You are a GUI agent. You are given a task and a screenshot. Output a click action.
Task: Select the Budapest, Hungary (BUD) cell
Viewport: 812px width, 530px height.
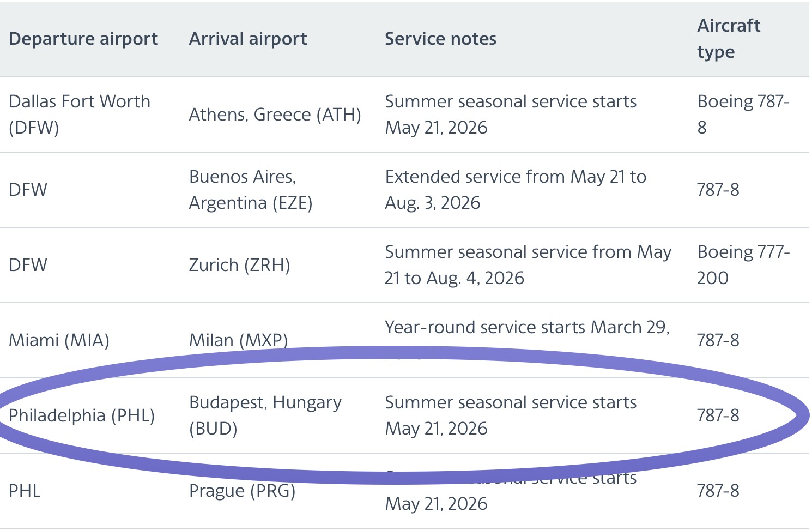click(265, 415)
